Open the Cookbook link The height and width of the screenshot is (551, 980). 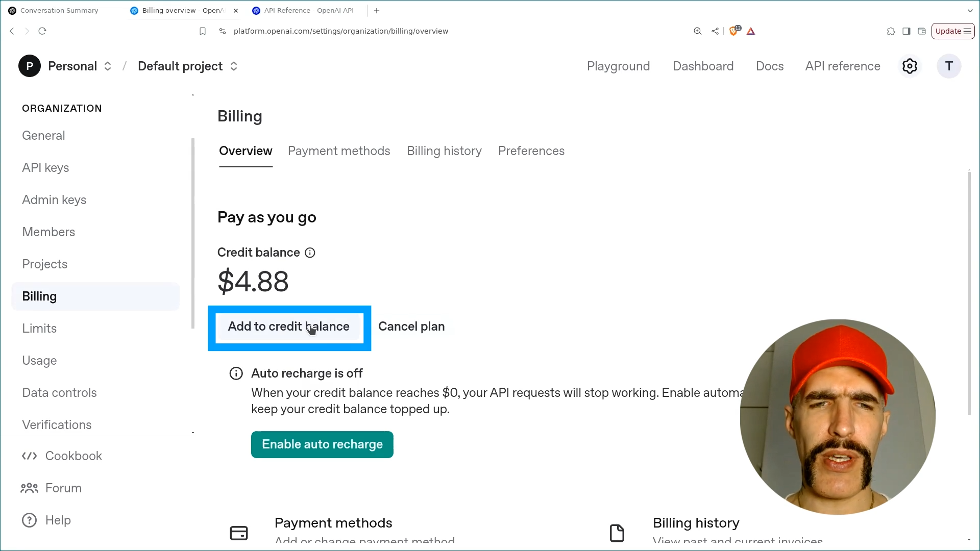[x=62, y=456]
